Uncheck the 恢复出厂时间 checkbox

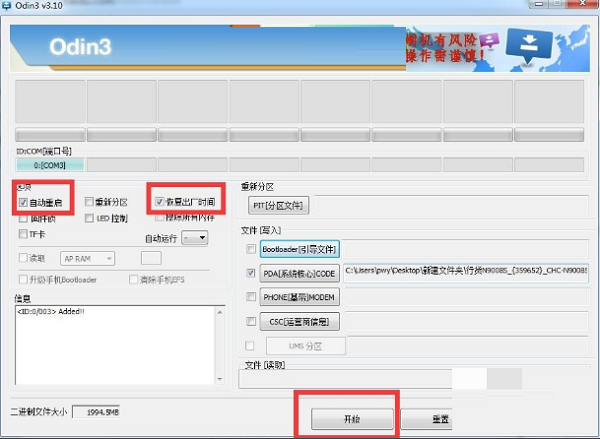click(x=159, y=202)
